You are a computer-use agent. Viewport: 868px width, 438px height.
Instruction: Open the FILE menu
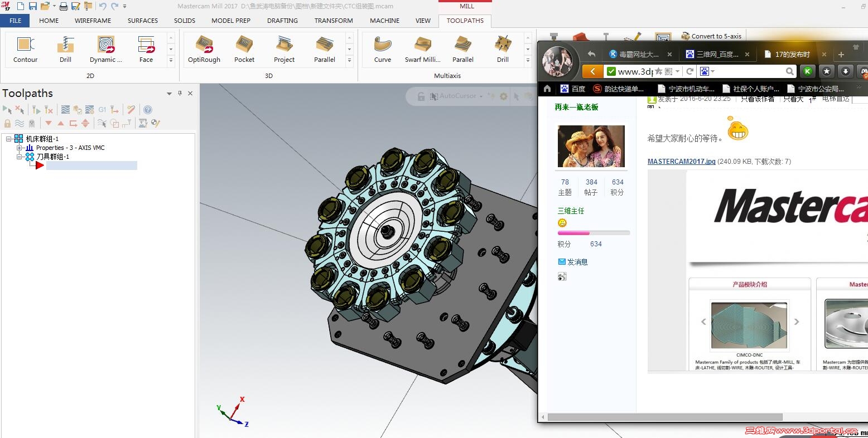16,21
